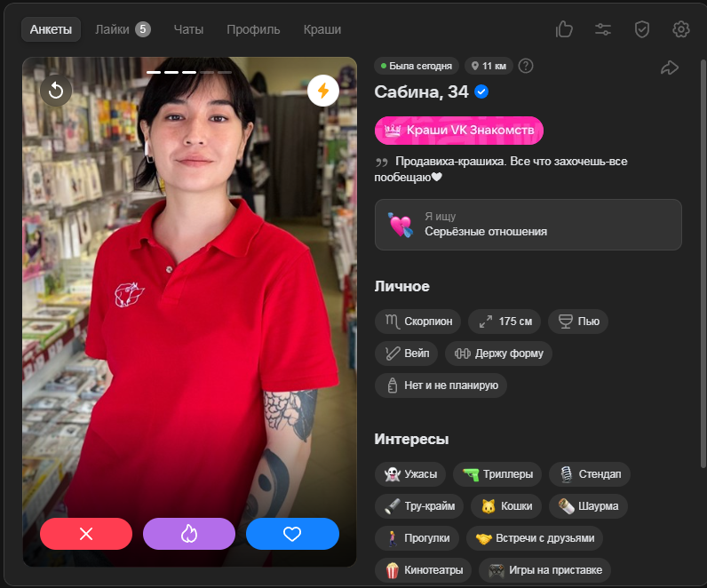Like profile with blue heart button

(x=292, y=534)
